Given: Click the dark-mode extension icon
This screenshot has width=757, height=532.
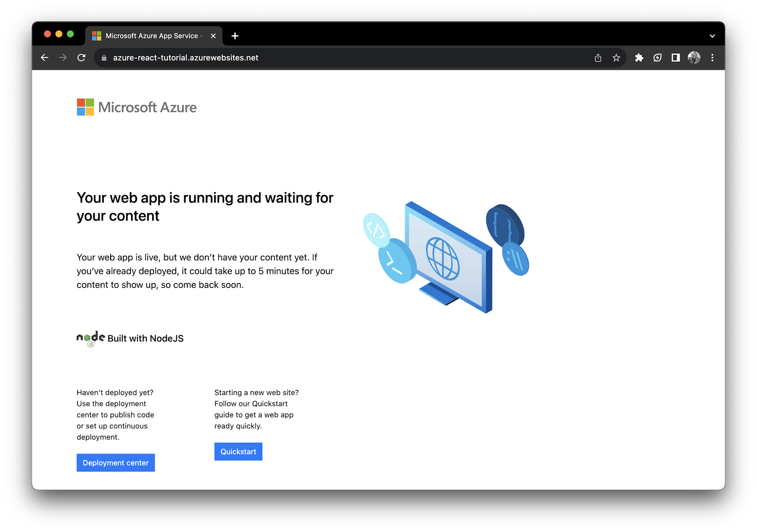Looking at the screenshot, I should (x=657, y=58).
